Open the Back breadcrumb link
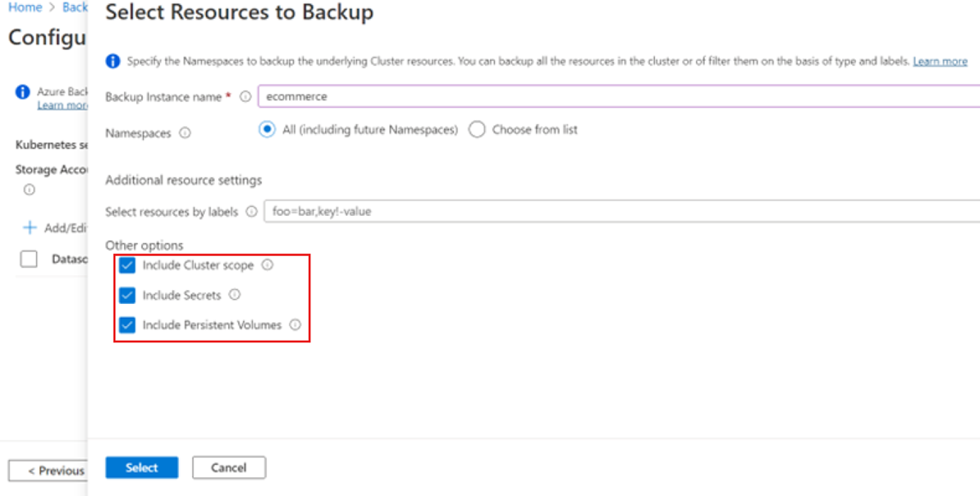Image resolution: width=980 pixels, height=496 pixels. [75, 7]
